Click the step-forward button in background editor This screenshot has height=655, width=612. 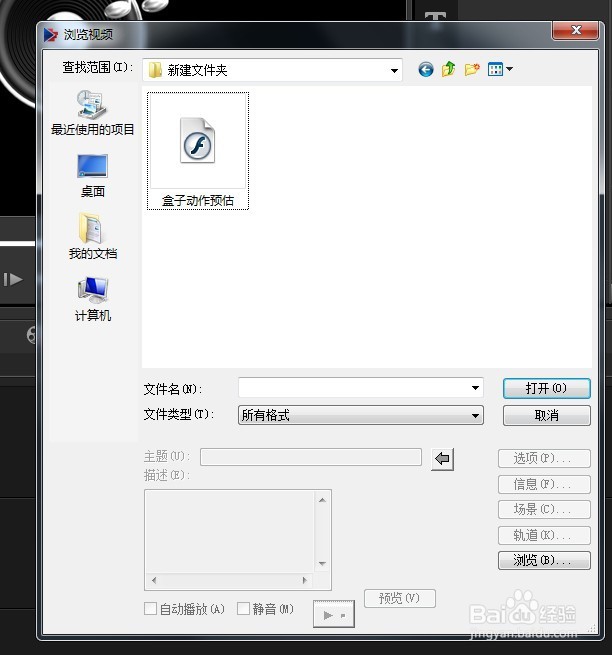click(13, 279)
